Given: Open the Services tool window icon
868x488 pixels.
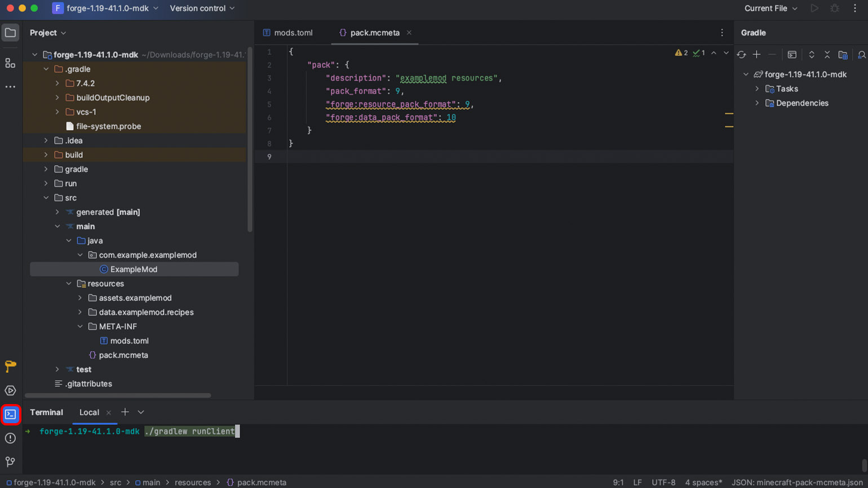Looking at the screenshot, I should tap(10, 391).
